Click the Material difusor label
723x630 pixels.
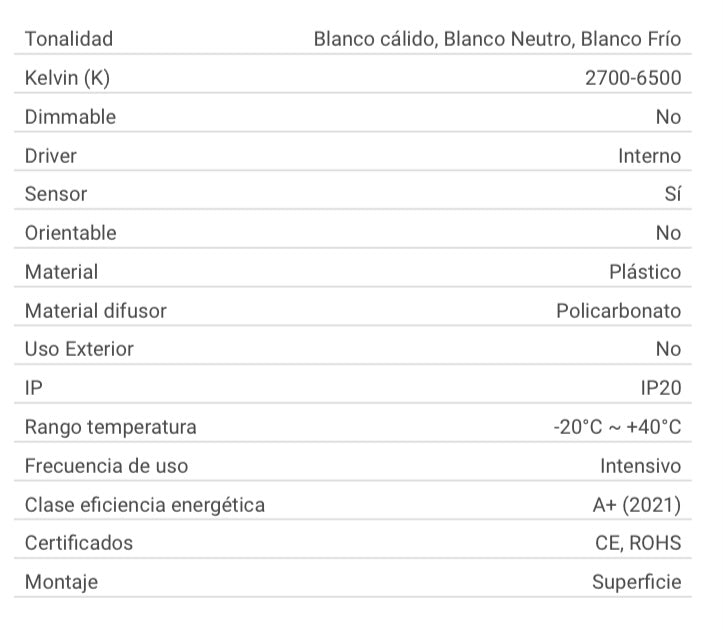pyautogui.click(x=96, y=311)
